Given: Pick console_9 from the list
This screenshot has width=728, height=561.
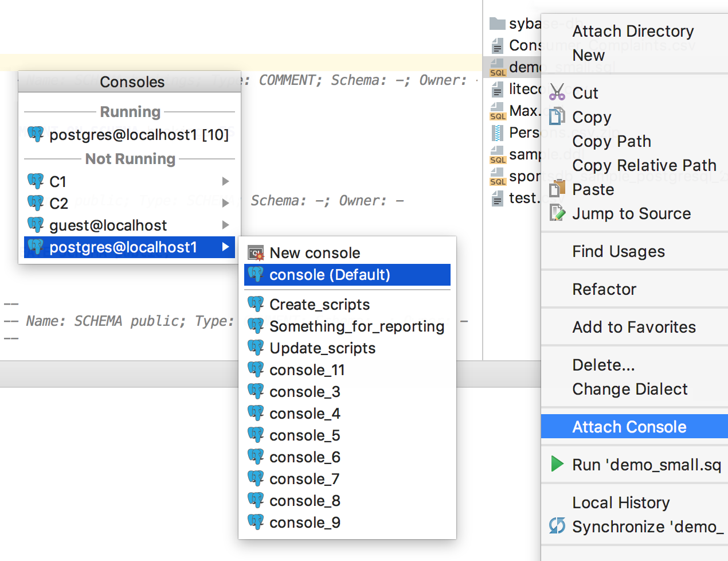Looking at the screenshot, I should (347, 523).
